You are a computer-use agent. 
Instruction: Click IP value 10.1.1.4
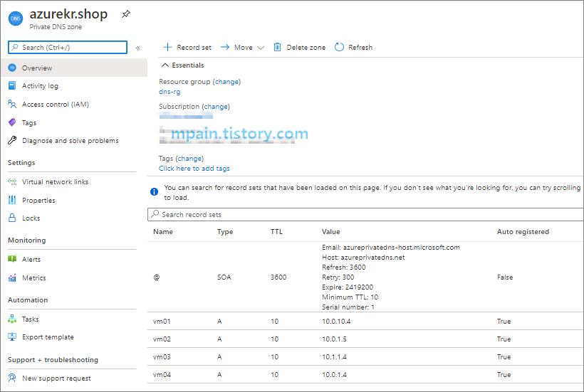click(334, 356)
